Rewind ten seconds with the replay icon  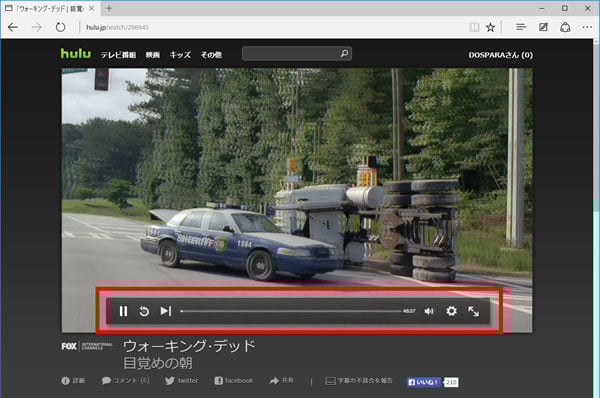(x=144, y=311)
